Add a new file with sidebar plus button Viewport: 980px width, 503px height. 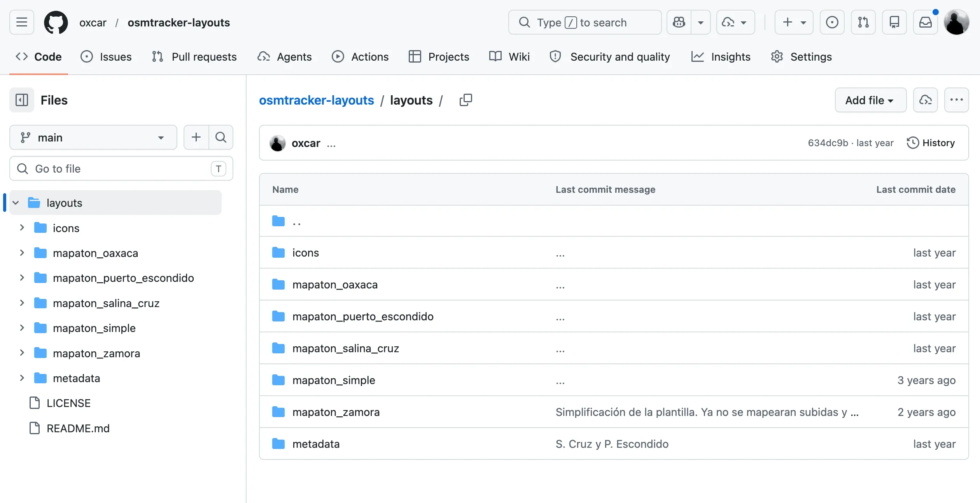196,137
